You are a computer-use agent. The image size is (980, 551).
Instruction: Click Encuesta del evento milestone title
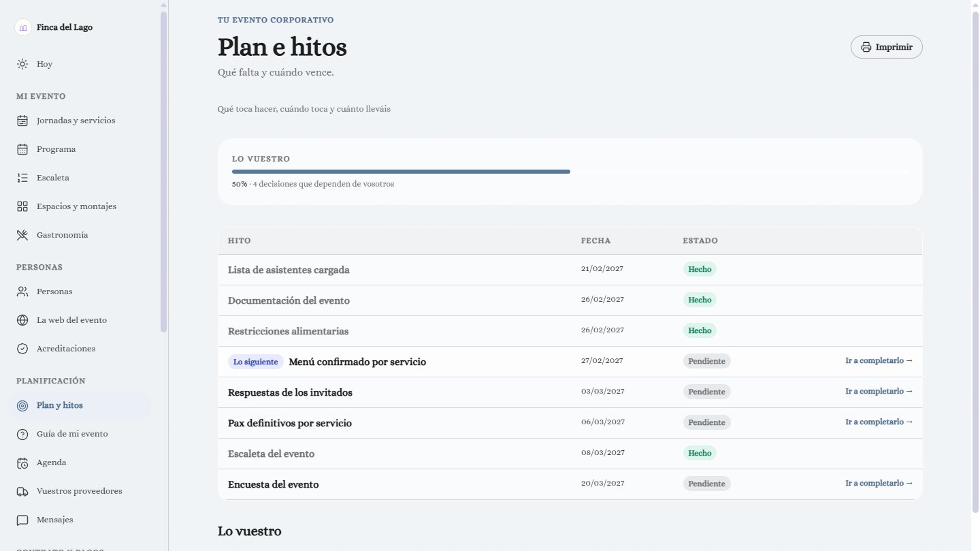(273, 484)
